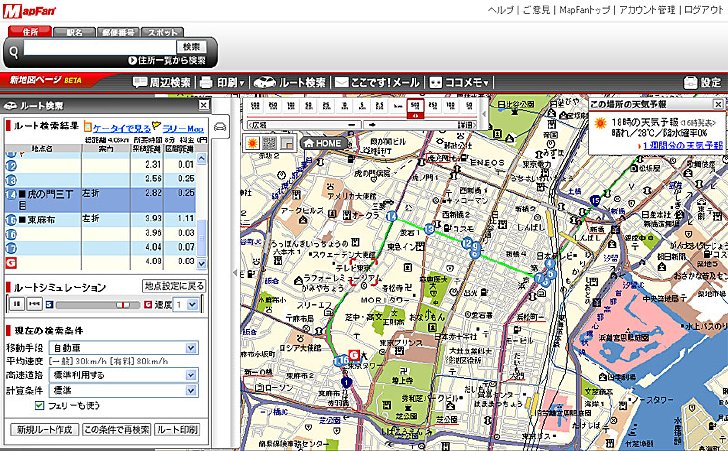Click the MapFan logo
728x451 pixels.
point(29,11)
